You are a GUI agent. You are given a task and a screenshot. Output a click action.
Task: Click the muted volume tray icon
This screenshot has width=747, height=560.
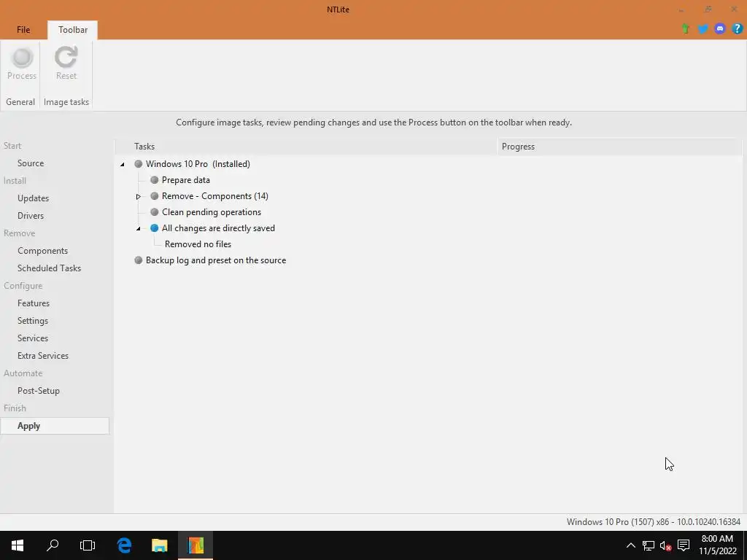[665, 545]
